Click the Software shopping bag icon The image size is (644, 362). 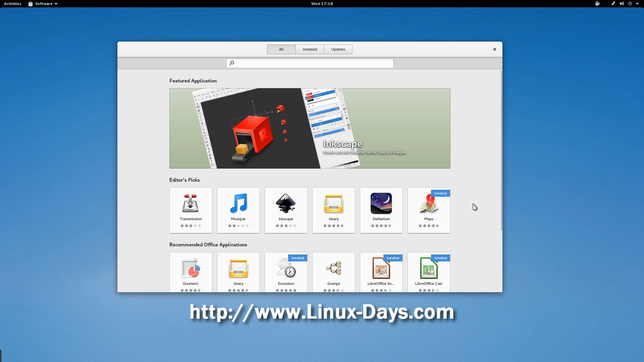[31, 4]
